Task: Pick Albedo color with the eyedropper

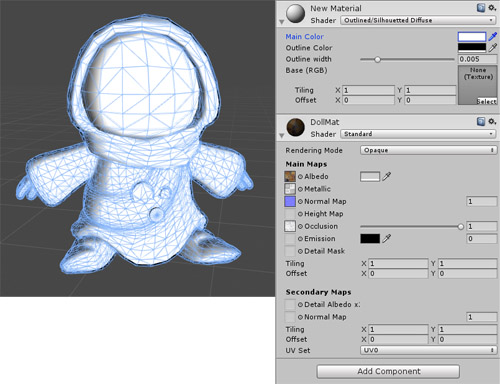Action: point(386,176)
